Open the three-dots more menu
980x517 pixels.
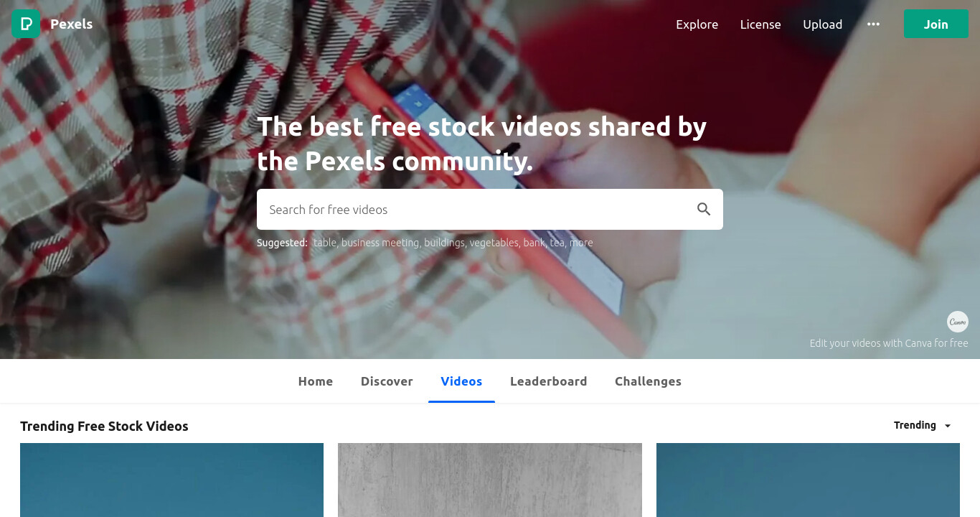click(873, 24)
